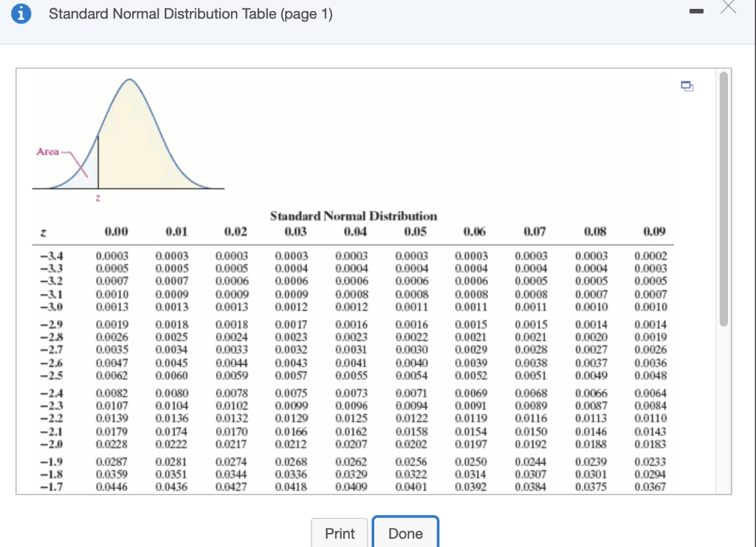The height and width of the screenshot is (547, 756).
Task: Click the blue info icon
Action: (x=21, y=13)
